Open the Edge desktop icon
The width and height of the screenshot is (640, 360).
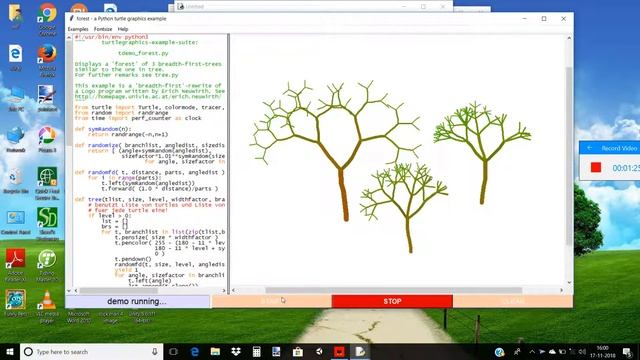tap(16, 58)
